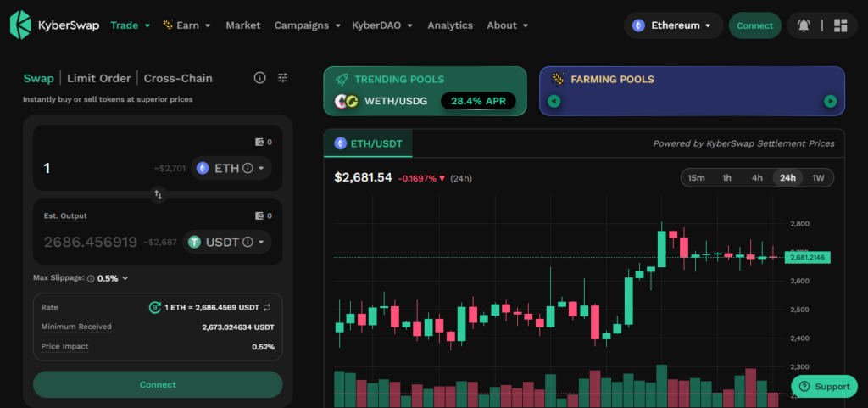Select the ETH/USDT chart tab
Viewport: 868px width, 408px height.
click(368, 144)
